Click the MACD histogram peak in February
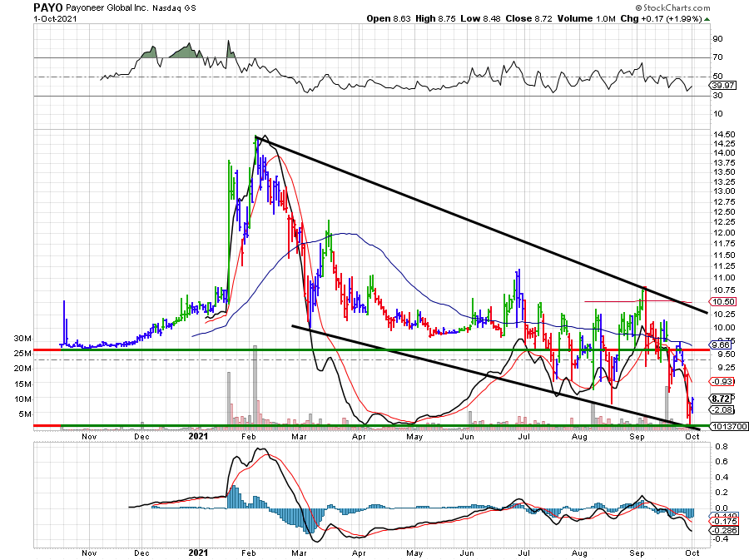The image size is (749, 560). pyautogui.click(x=236, y=498)
